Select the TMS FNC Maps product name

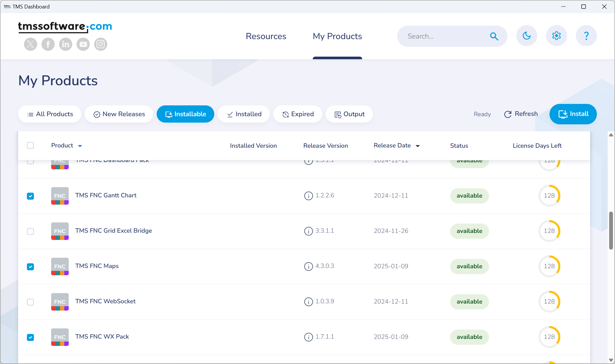[x=97, y=266]
